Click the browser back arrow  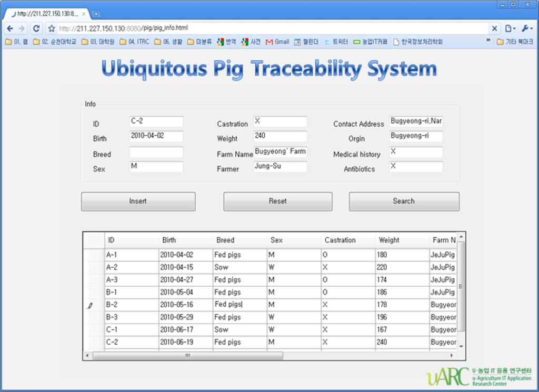click(10, 28)
